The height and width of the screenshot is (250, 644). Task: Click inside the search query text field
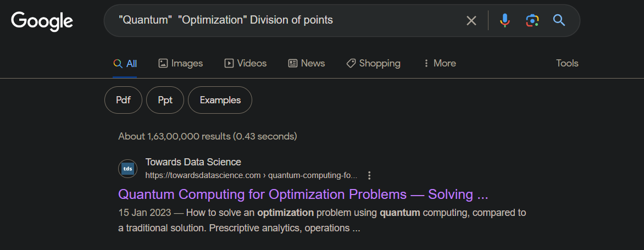[x=287, y=20]
